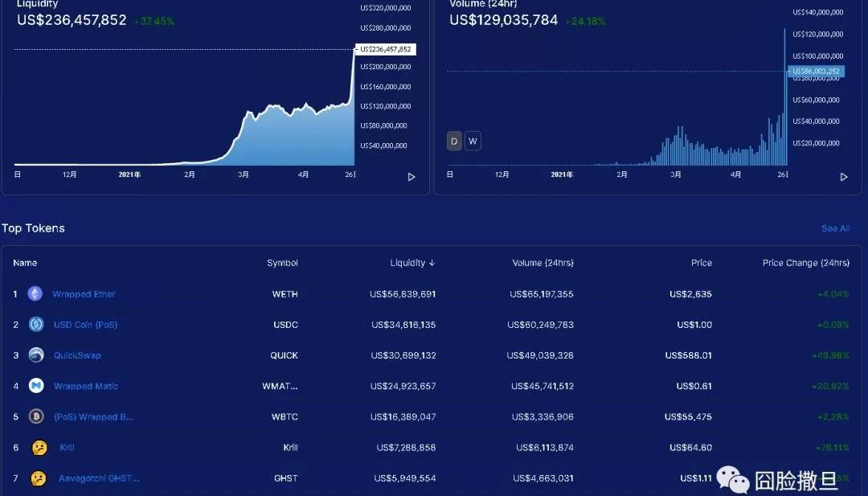Click the Wrapped Ether token icon
Screen dimensions: 868x496
35,294
